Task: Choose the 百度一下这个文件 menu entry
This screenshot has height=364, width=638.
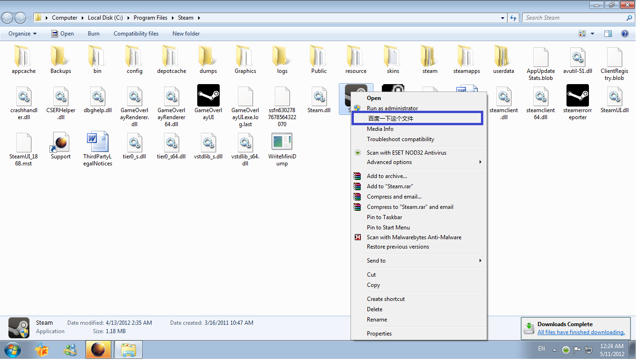Action: point(417,119)
